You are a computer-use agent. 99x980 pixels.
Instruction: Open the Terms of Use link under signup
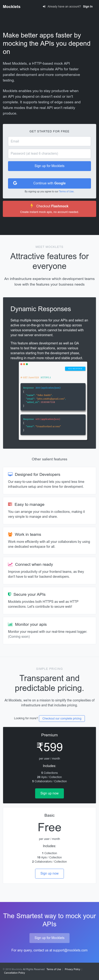66,191
